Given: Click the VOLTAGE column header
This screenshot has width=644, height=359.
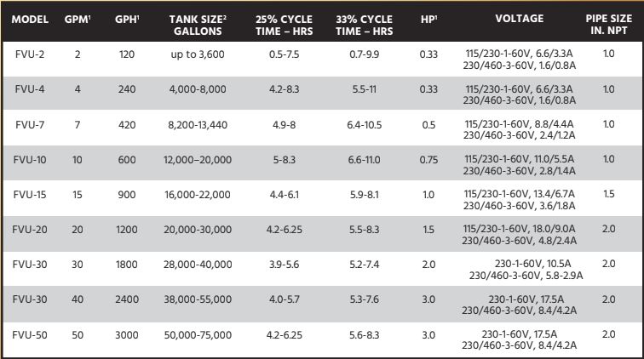Looking at the screenshot, I should click(519, 19).
